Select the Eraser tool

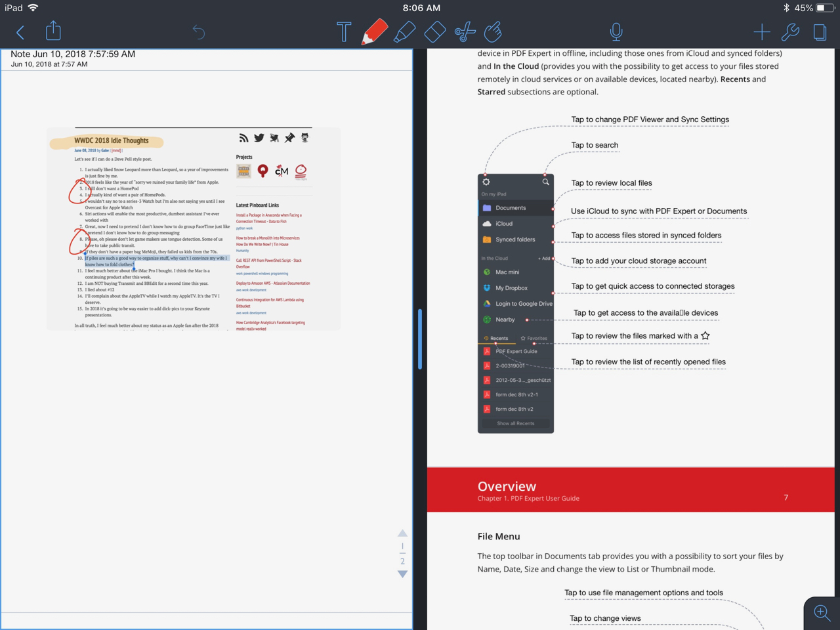(434, 31)
